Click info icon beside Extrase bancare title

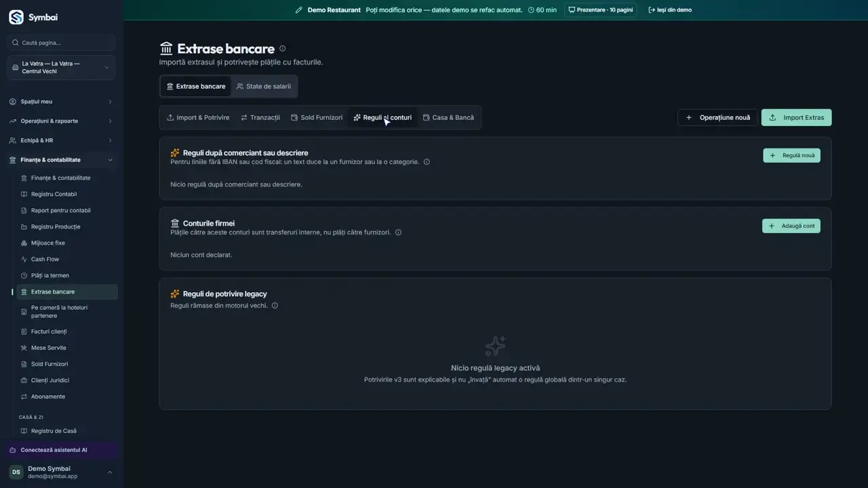point(283,48)
